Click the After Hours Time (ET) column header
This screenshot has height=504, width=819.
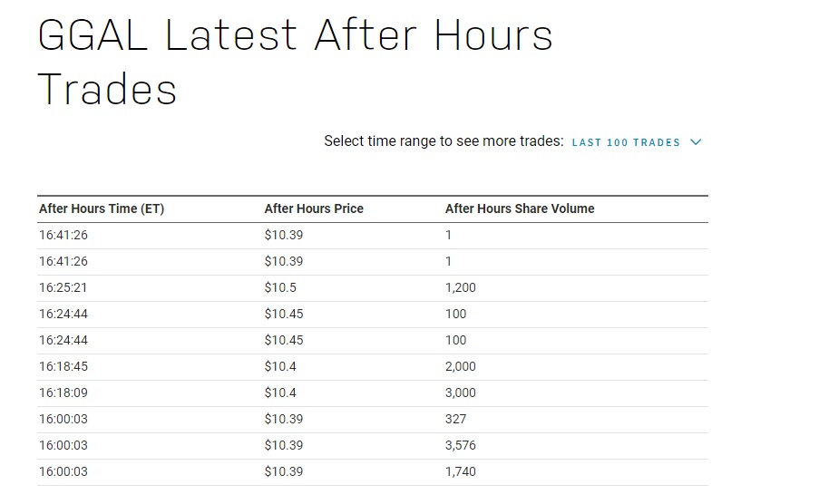[x=102, y=208]
